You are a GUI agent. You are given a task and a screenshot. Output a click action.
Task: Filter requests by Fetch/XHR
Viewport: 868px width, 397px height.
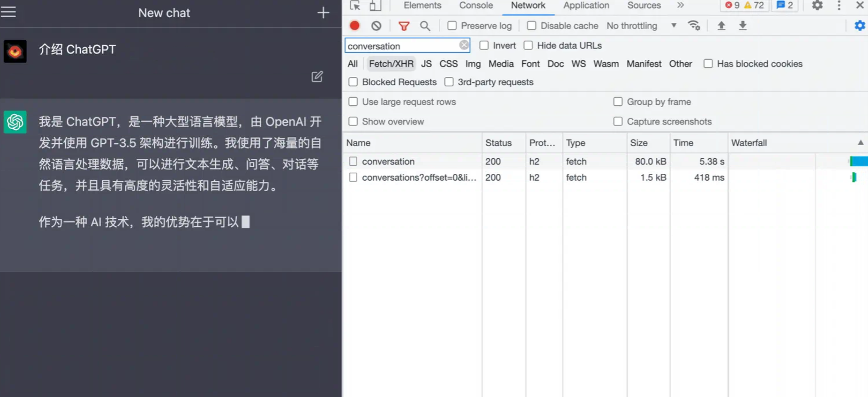point(391,64)
